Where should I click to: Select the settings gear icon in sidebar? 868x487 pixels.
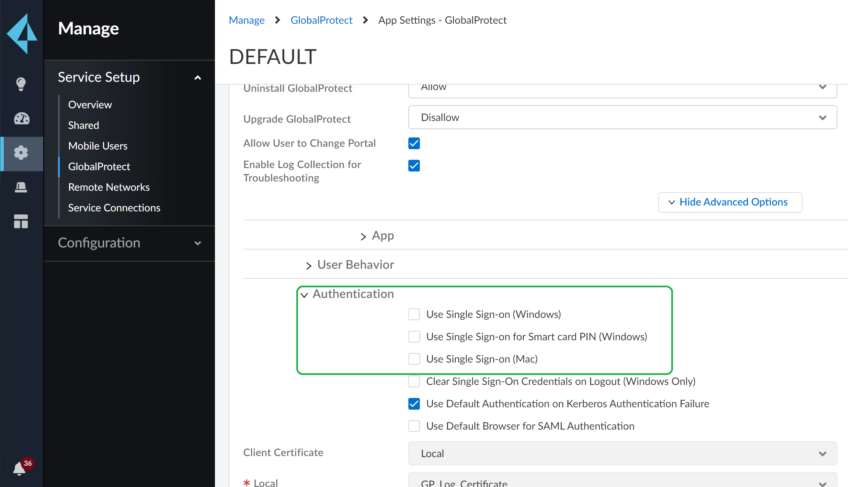(x=21, y=153)
